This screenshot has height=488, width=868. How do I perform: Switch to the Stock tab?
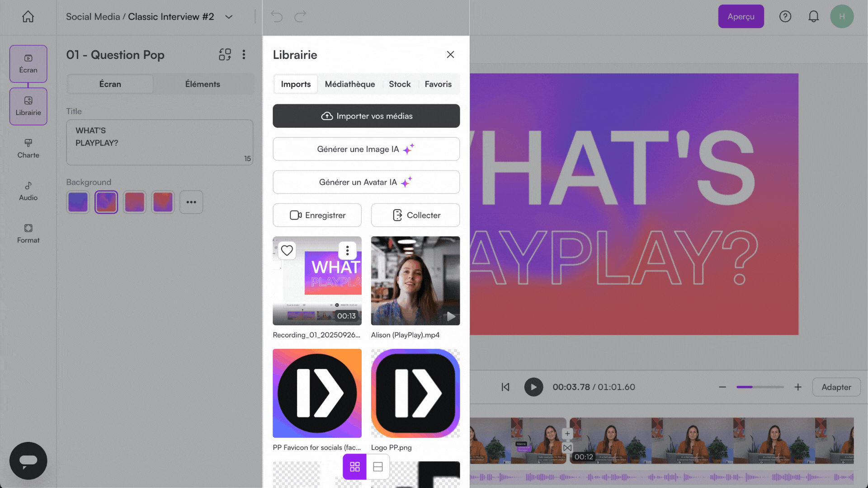coord(399,84)
